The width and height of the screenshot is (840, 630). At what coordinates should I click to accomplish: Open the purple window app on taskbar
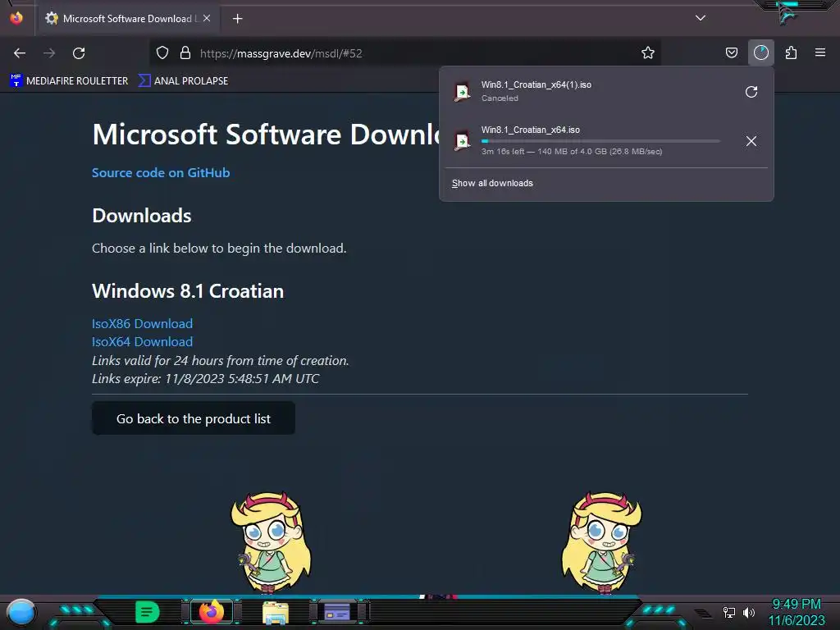[337, 612]
